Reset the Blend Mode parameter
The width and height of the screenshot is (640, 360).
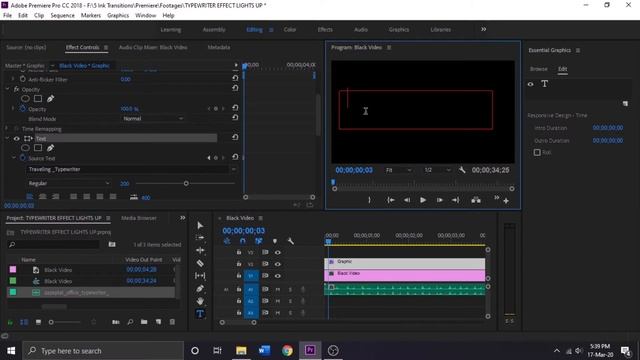click(235, 118)
